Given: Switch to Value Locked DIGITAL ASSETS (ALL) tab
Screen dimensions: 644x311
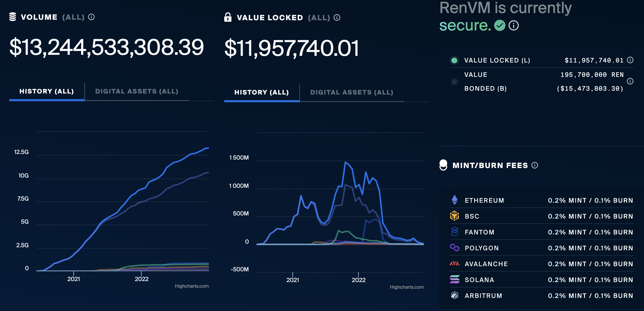Looking at the screenshot, I should tap(352, 92).
